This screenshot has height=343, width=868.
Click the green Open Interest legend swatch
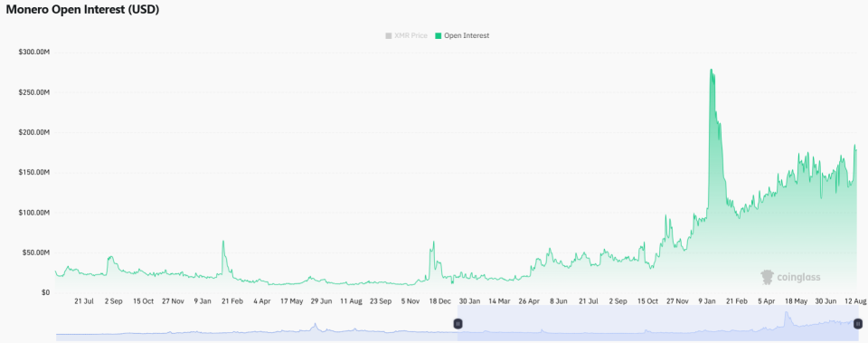pyautogui.click(x=439, y=35)
